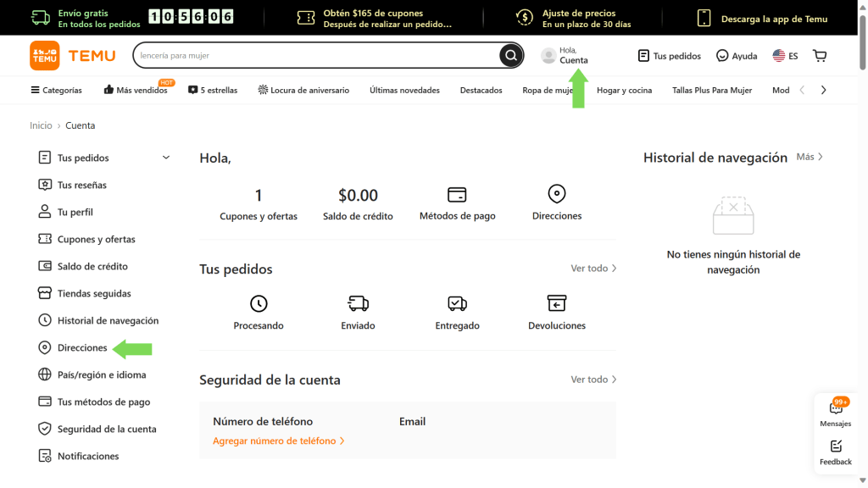Image resolution: width=868 pixels, height=488 pixels.
Task: Open Métodos de pago card icon
Action: [457, 195]
